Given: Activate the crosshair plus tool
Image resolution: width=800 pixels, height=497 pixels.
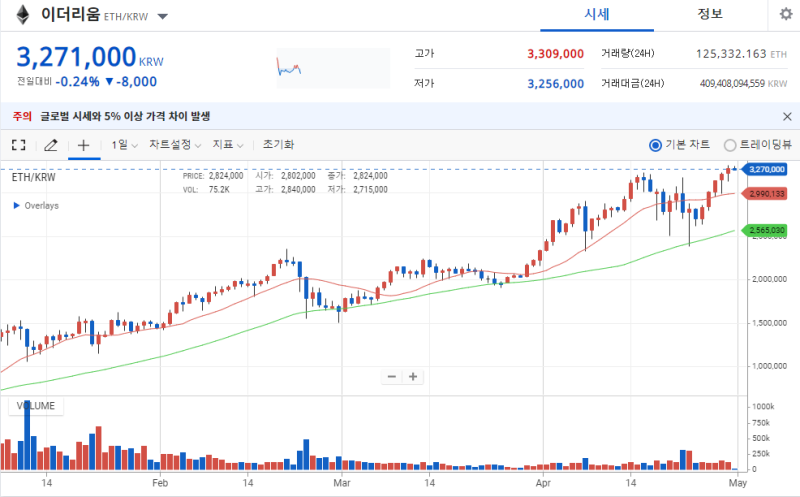Looking at the screenshot, I should tap(83, 145).
